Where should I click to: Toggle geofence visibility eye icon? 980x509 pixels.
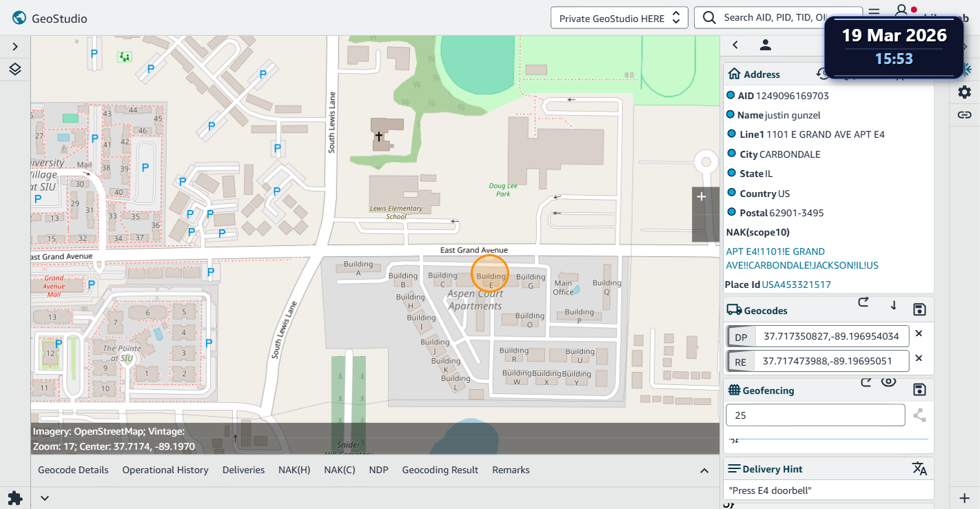[888, 382]
